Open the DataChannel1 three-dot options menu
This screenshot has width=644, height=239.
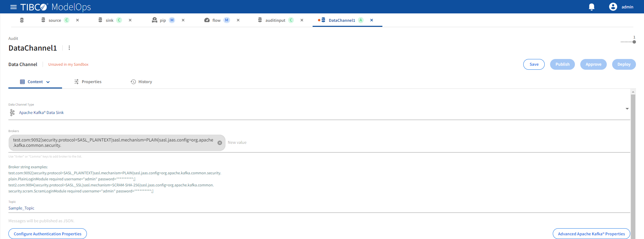tap(69, 48)
